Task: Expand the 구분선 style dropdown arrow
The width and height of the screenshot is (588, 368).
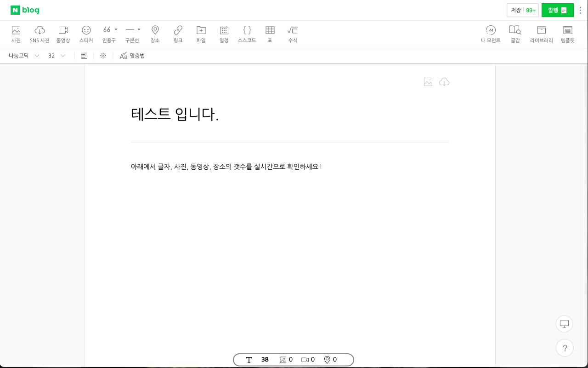Action: (139, 29)
